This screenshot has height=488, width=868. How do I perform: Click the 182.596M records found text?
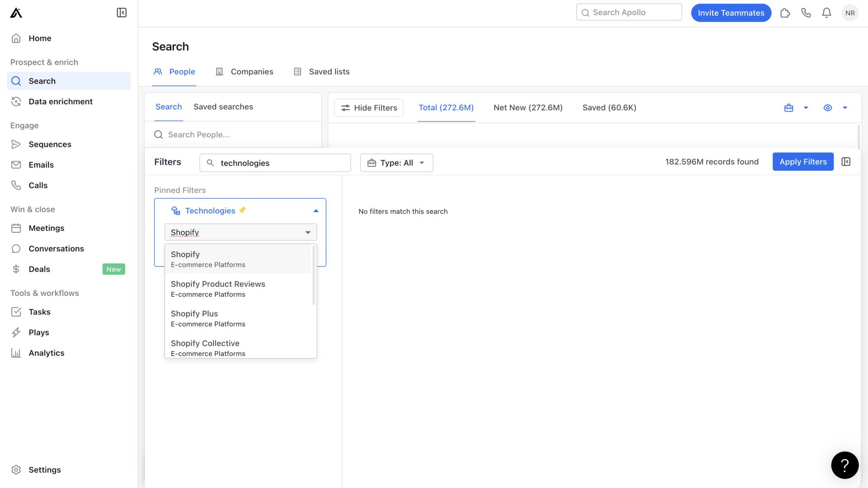(712, 162)
